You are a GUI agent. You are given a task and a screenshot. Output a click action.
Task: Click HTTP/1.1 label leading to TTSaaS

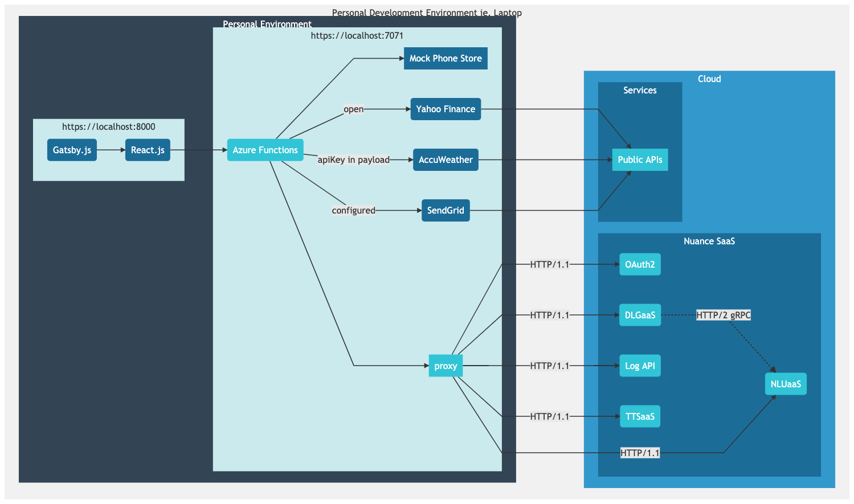pos(549,417)
